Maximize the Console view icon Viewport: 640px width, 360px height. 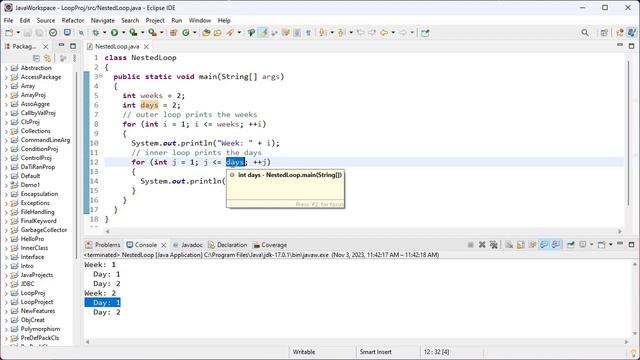(x=631, y=244)
